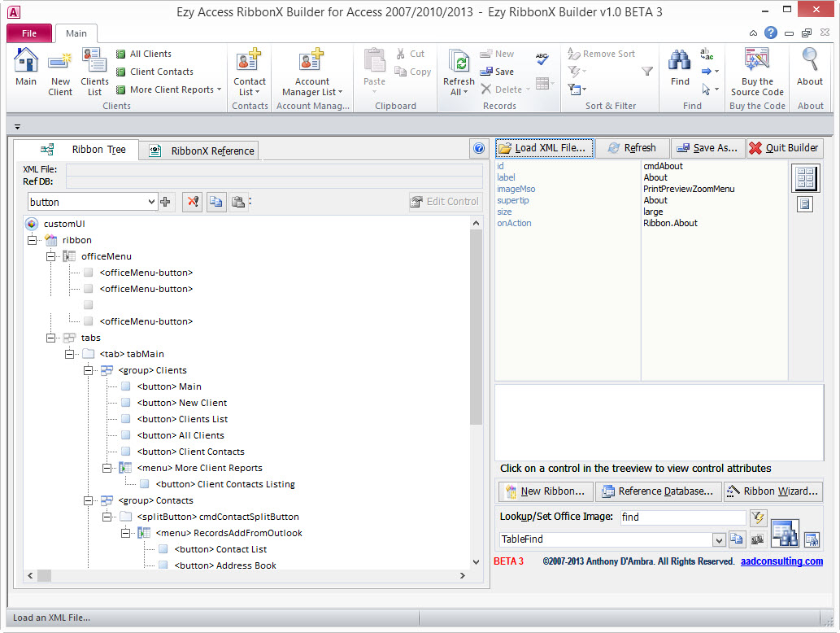The width and height of the screenshot is (840, 633).
Task: Open the File ribbon tab
Action: pyautogui.click(x=28, y=33)
